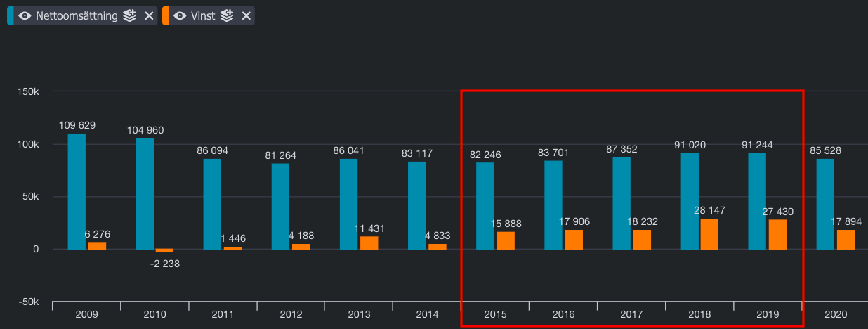This screenshot has width=868, height=329.
Task: Select the Vinst legend label
Action: 203,15
